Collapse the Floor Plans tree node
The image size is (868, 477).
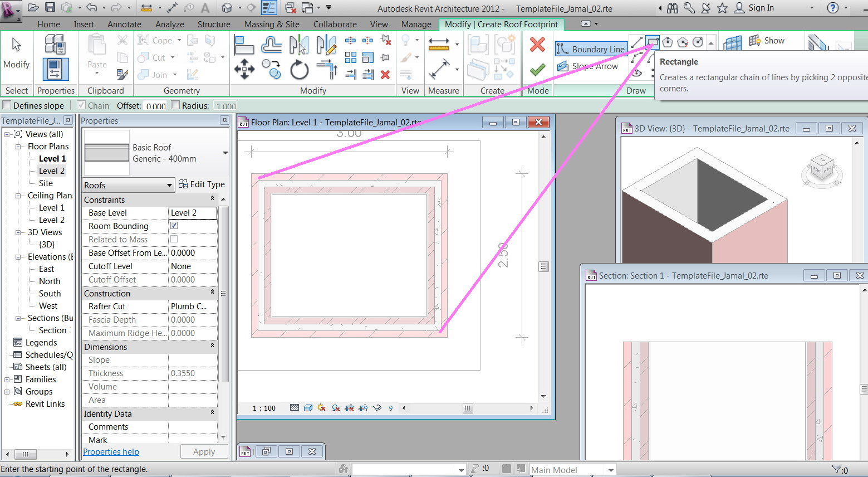pyautogui.click(x=18, y=147)
